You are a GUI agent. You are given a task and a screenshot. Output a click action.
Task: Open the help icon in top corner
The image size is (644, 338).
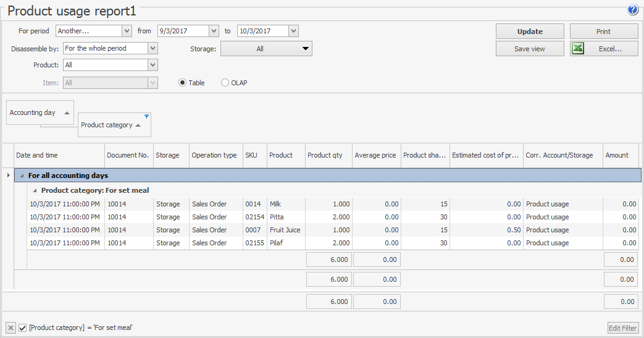click(x=632, y=10)
